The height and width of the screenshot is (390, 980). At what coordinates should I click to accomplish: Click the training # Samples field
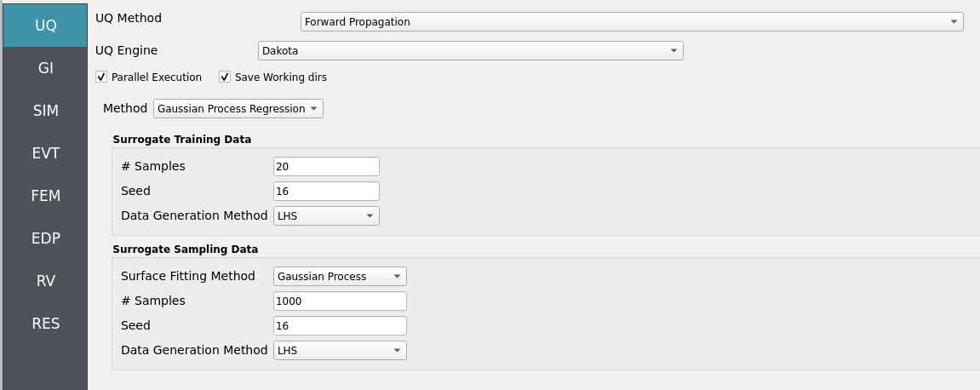tap(326, 167)
